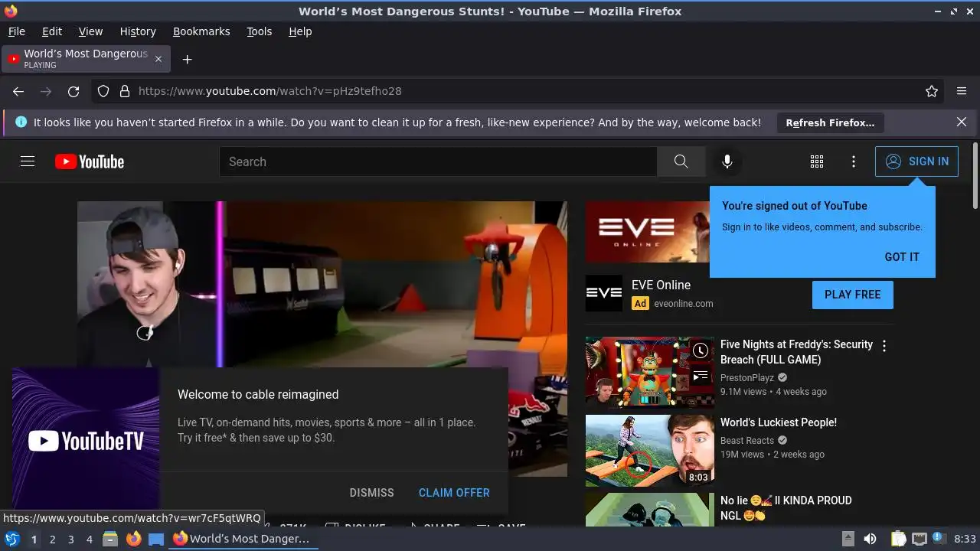
Task: Go to the YouTube home logo
Action: coord(90,161)
